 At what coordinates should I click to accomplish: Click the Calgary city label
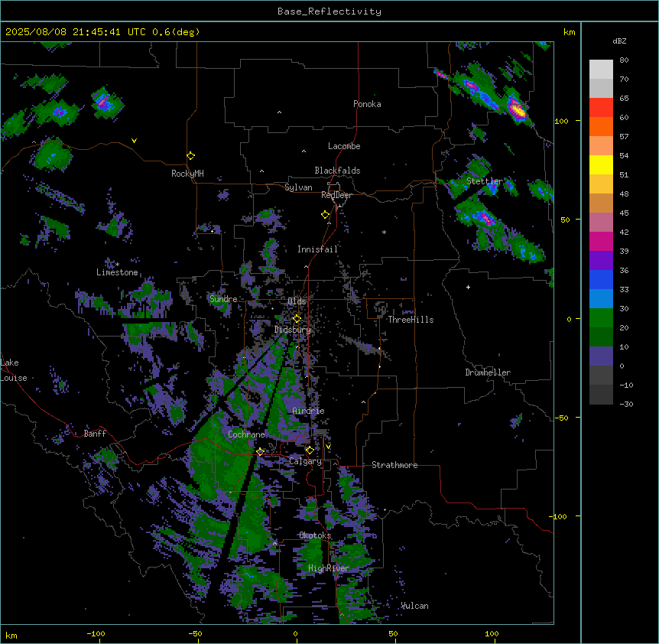click(305, 461)
